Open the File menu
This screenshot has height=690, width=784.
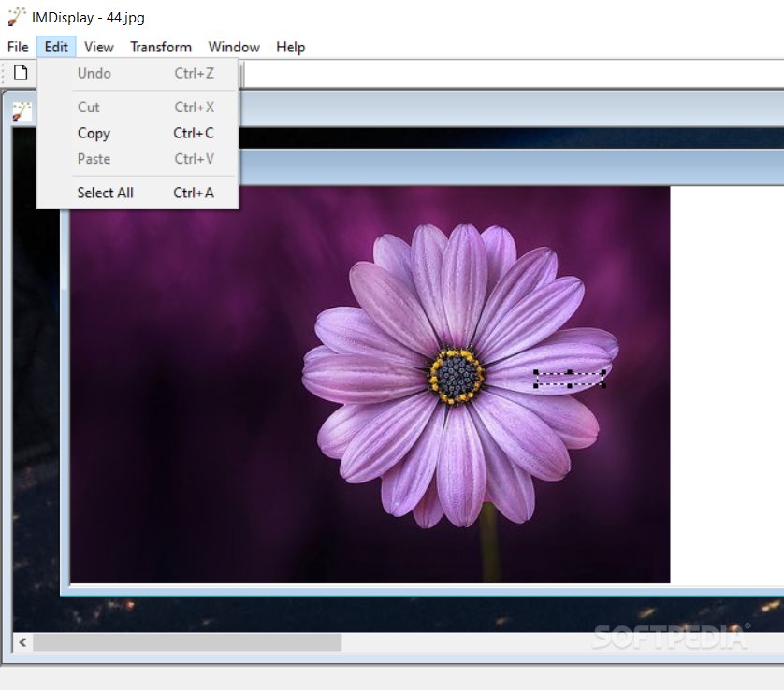[x=18, y=47]
